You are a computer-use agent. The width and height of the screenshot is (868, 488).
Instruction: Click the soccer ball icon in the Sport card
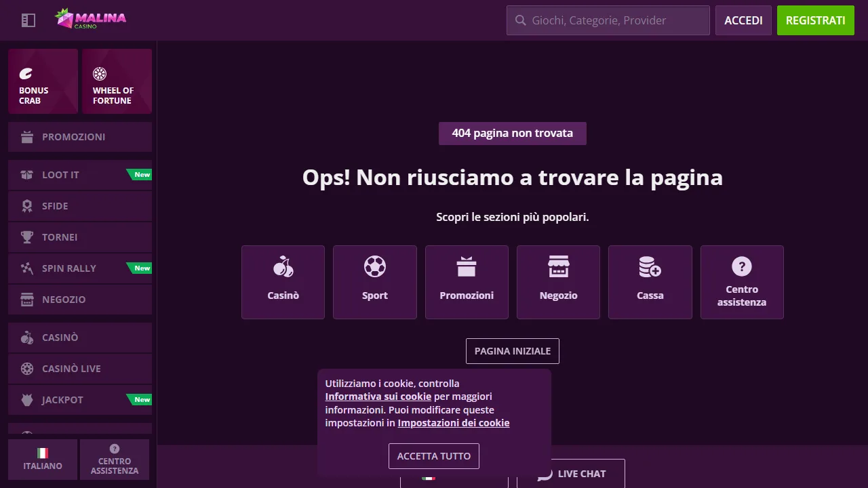(x=375, y=266)
